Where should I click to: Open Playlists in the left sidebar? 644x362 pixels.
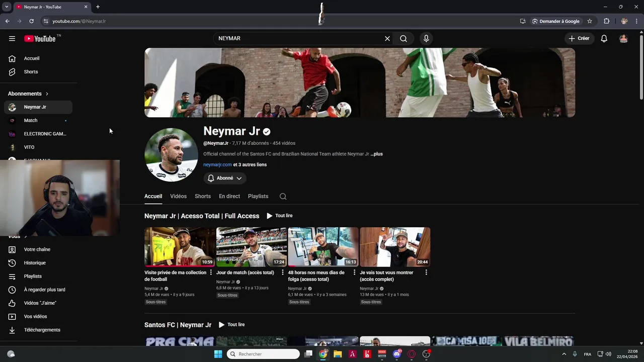tap(38, 277)
